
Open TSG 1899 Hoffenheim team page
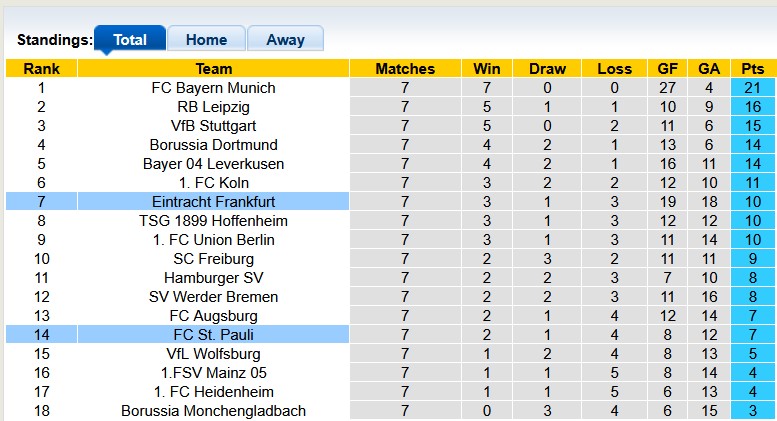213,221
